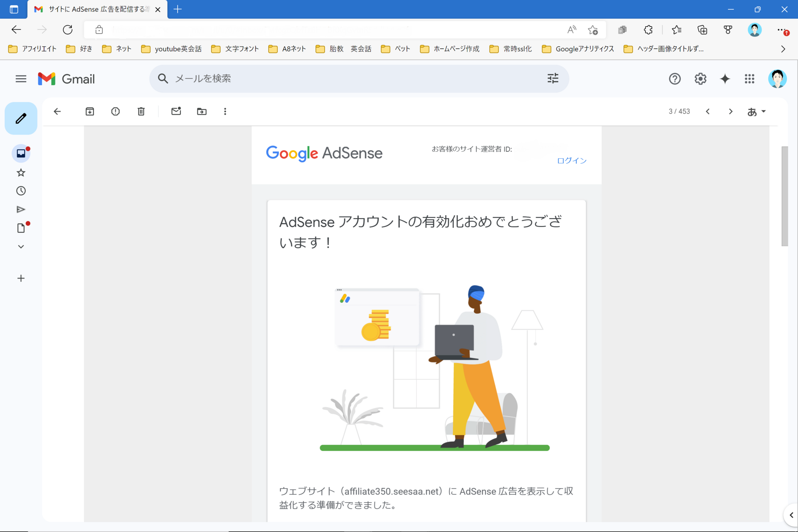Open Gmail support help icon

[675, 79]
